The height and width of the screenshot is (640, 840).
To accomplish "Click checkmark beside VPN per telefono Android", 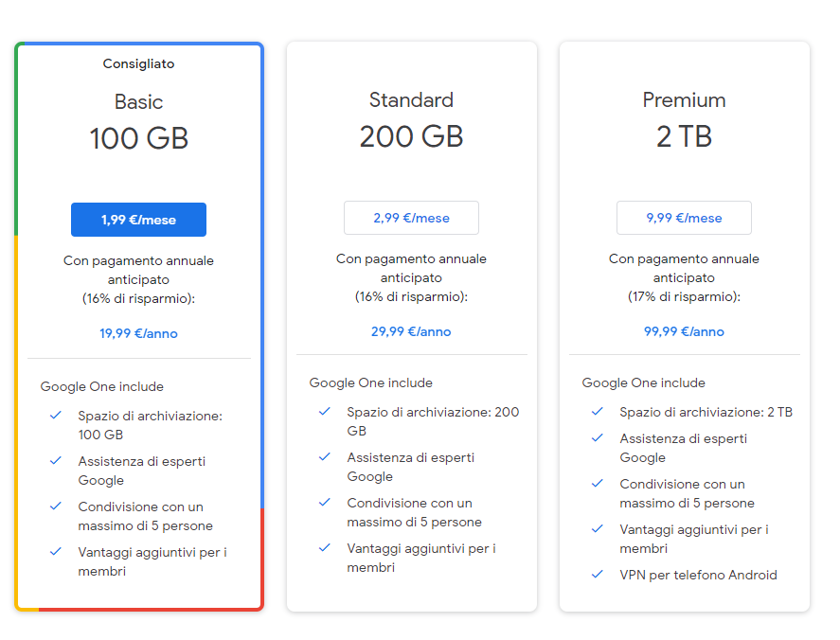I will 598,574.
